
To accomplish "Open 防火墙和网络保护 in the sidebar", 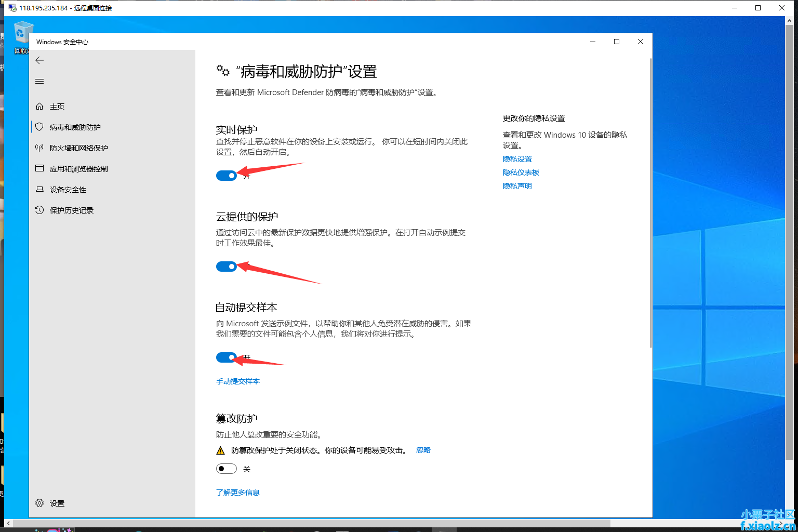I will coord(78,148).
